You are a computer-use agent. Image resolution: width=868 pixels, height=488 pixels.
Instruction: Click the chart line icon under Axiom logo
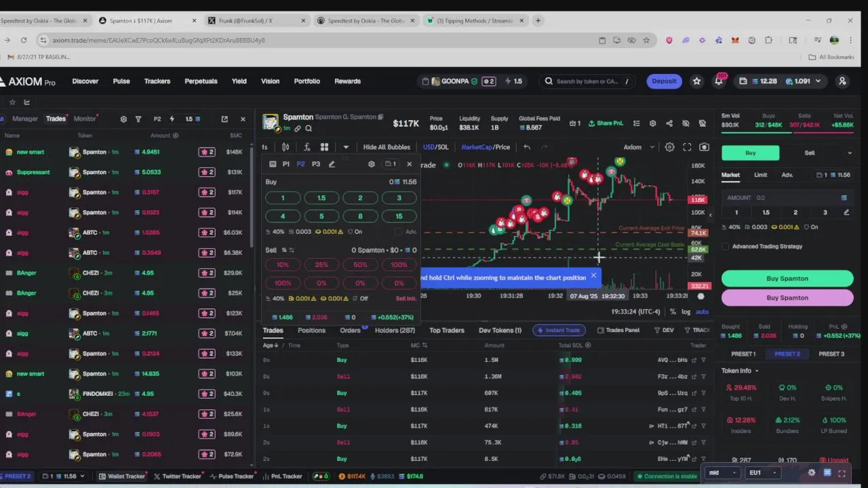27,102
